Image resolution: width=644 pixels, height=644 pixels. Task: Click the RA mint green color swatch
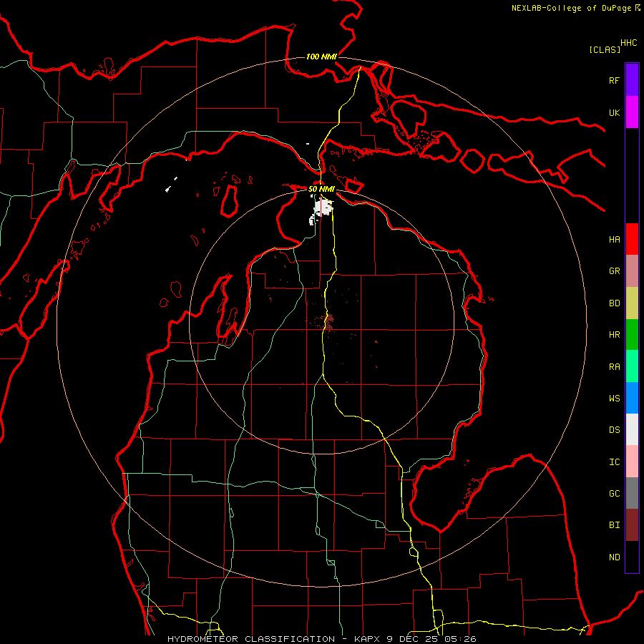(632, 366)
